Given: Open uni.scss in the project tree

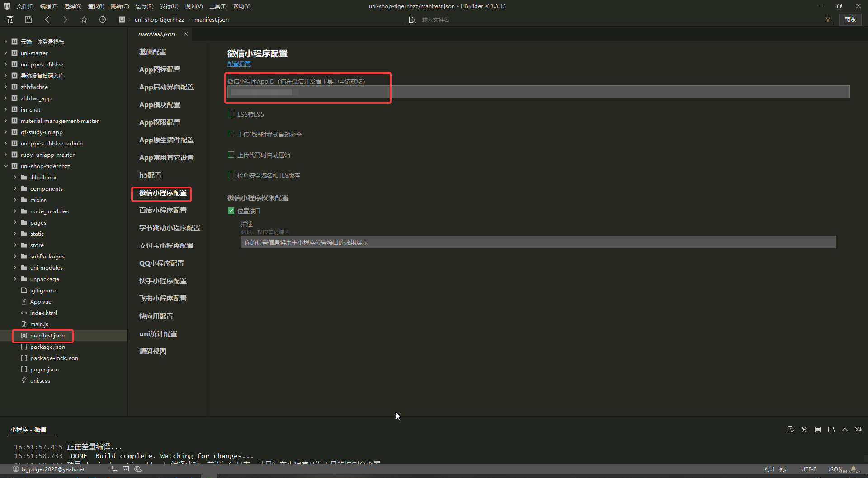Looking at the screenshot, I should [40, 380].
